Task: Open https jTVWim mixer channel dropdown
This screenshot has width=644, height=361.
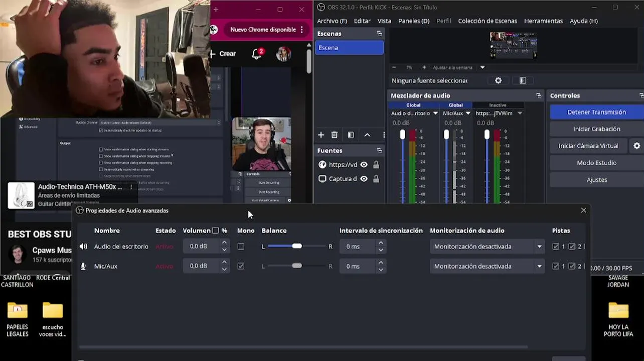Action: click(520, 113)
